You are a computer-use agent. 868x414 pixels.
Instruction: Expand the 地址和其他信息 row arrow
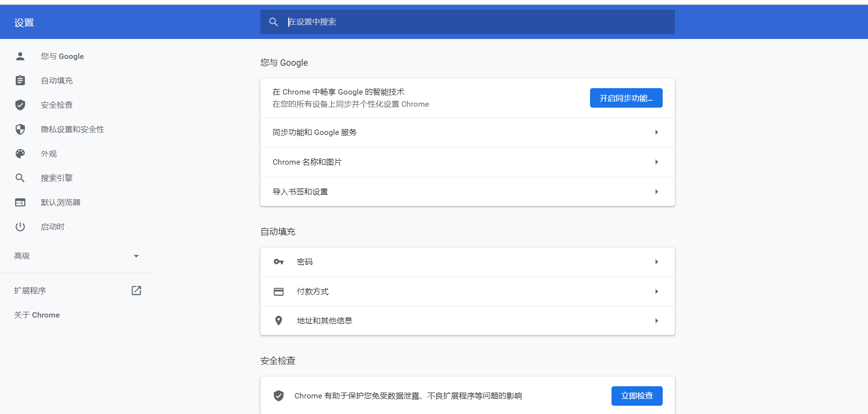click(657, 321)
